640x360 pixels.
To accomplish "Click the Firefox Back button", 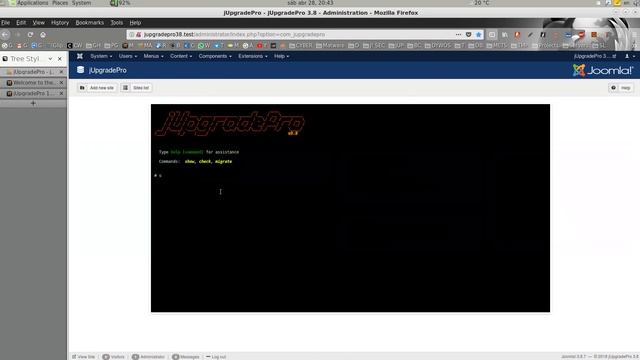I will 5,35.
